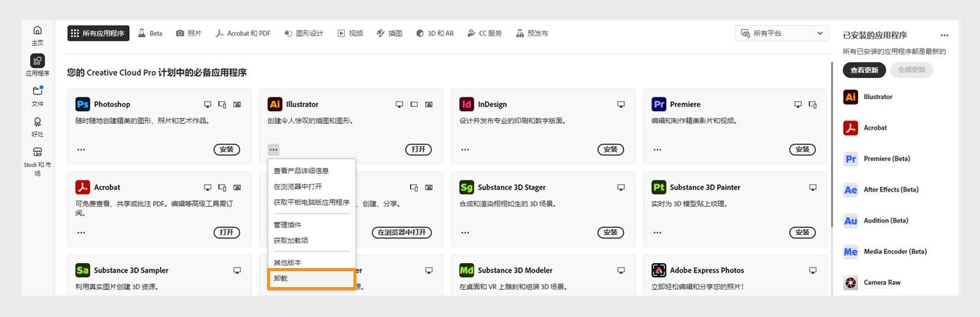Click the 在浏览器中打开 card button
This screenshot has width=980, height=317.
(x=402, y=233)
